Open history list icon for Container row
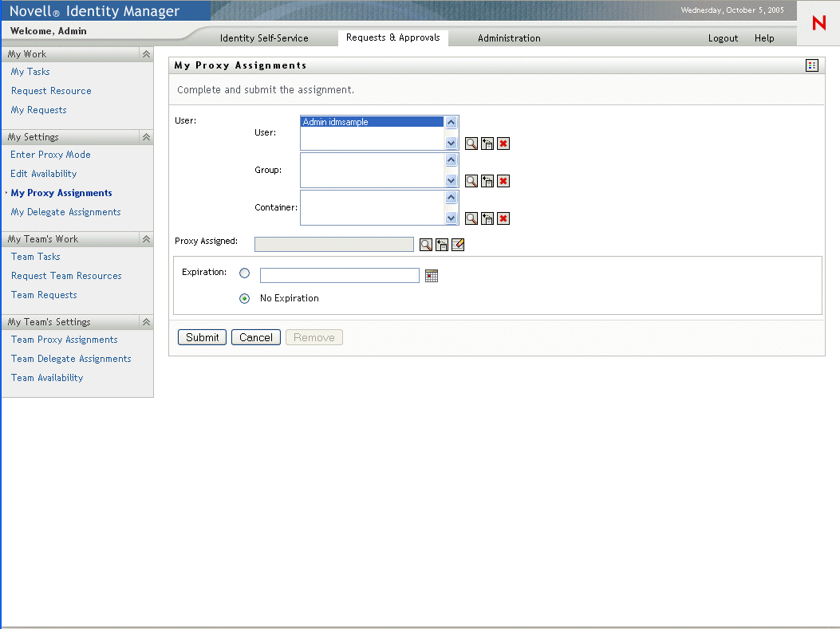 tap(487, 218)
